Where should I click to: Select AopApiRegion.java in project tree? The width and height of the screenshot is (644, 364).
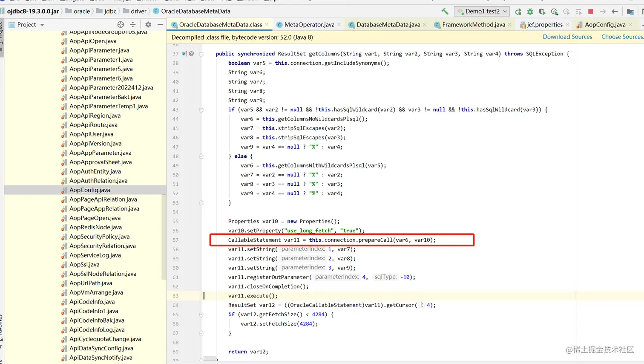tap(95, 116)
